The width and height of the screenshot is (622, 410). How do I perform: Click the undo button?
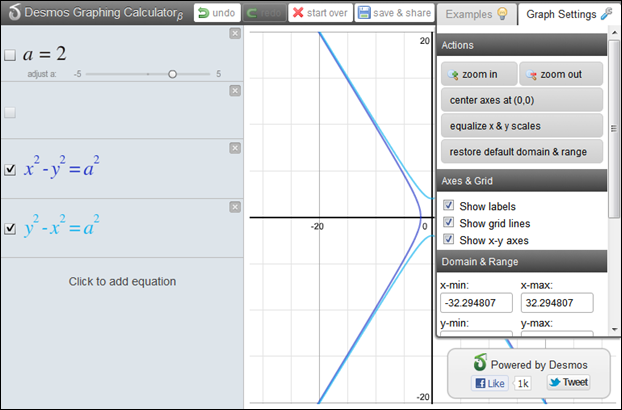click(217, 13)
